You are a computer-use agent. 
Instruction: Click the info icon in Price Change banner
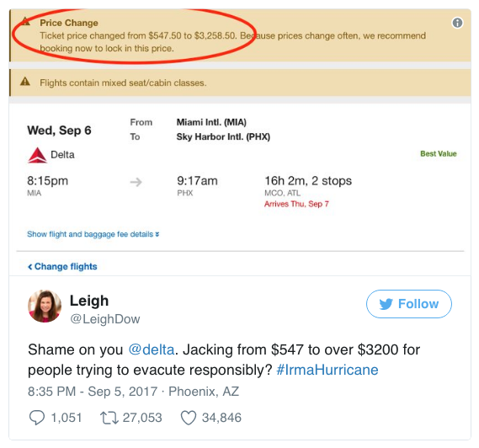click(x=457, y=23)
